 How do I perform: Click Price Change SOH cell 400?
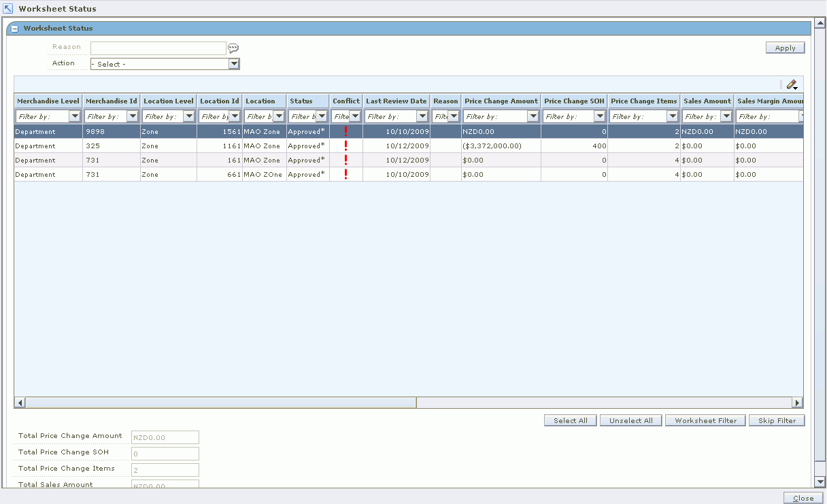[x=574, y=146]
